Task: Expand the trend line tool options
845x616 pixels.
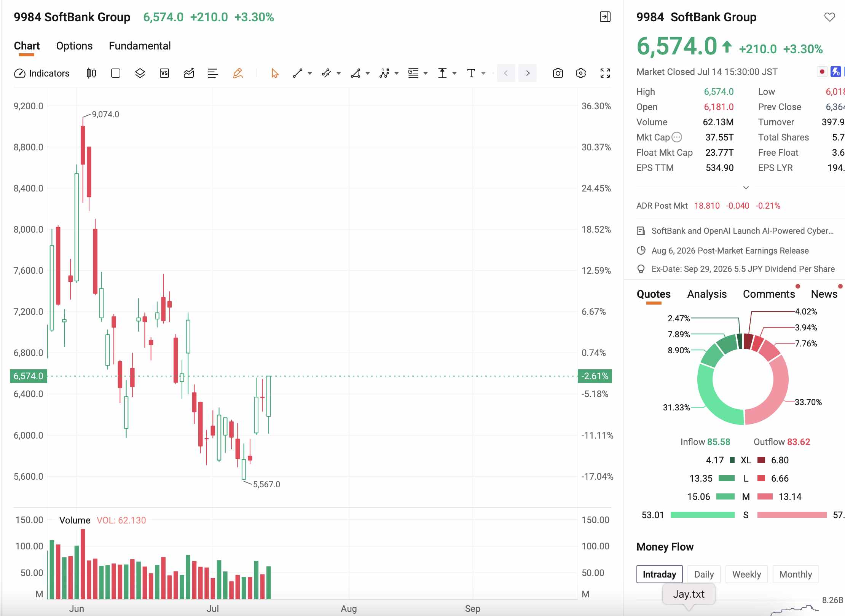Action: (310, 73)
